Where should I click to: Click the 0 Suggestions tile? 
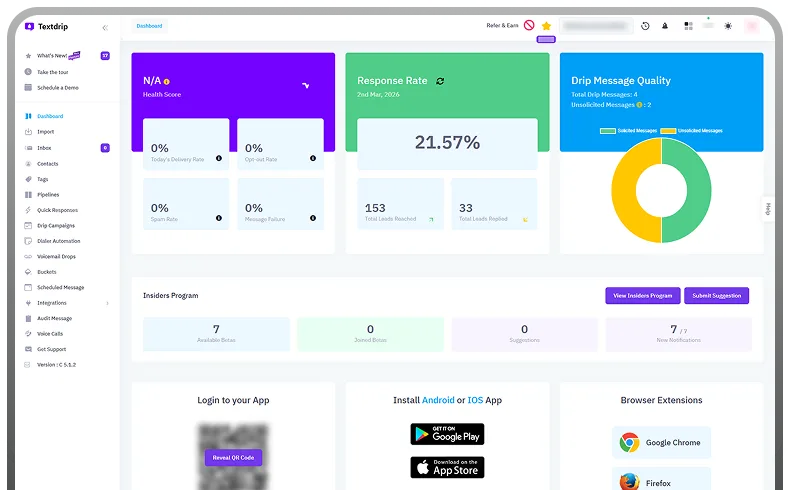[x=524, y=334]
